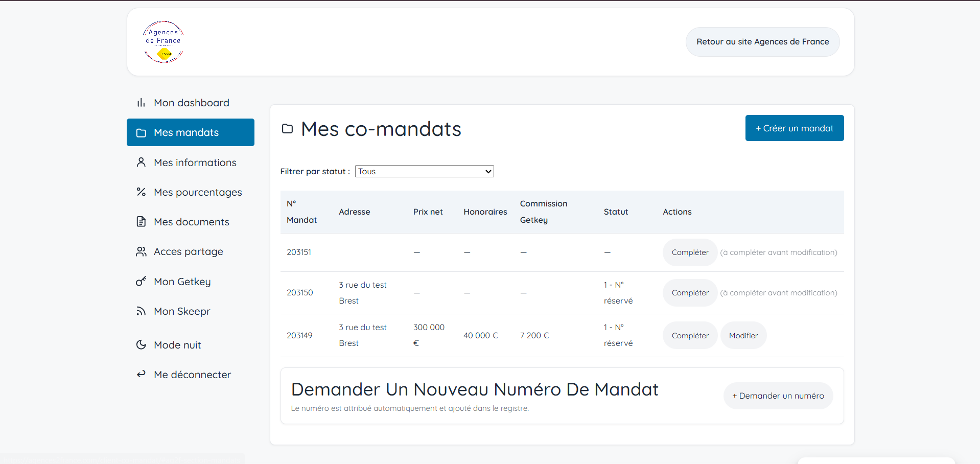Click mandat number 203150
The width and height of the screenshot is (980, 464).
300,293
